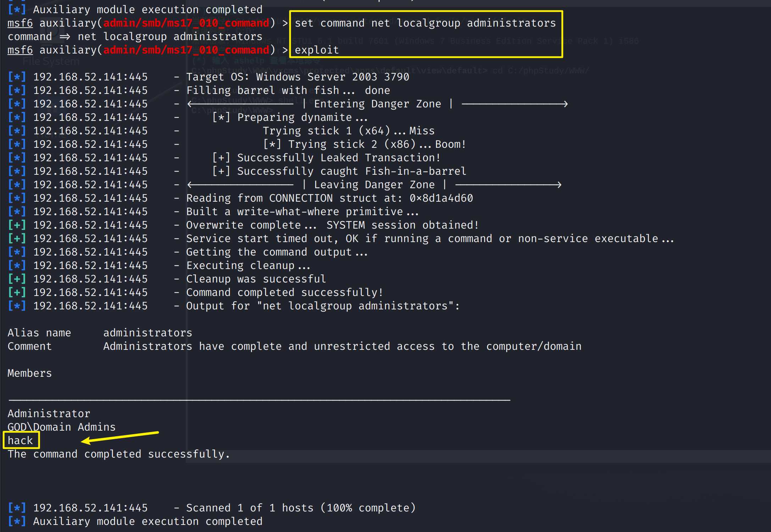771x532 pixels.
Task: Click the bottom 'Auxiliary module execution completed' line
Action: 148,521
